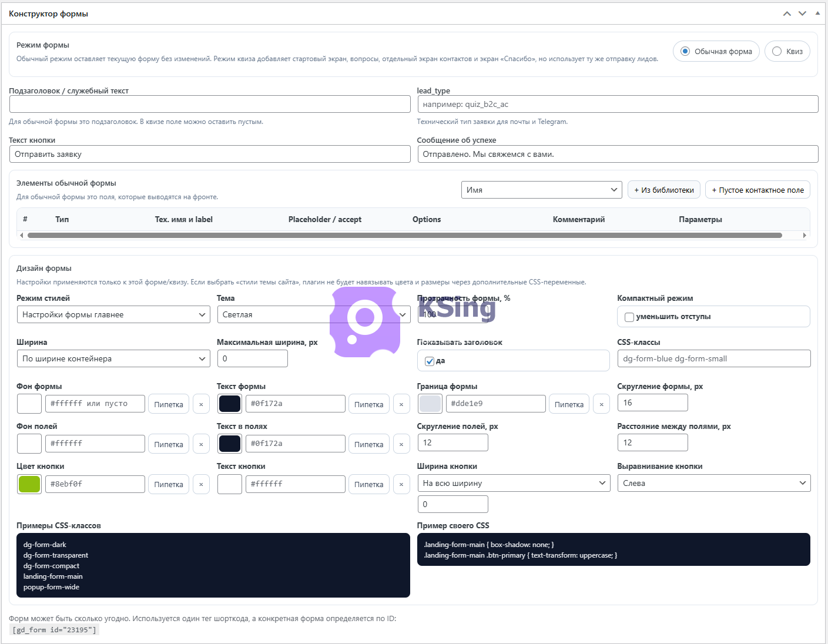Open the Текст формы color swatch
This screenshot has width=828, height=644.
pos(230,404)
